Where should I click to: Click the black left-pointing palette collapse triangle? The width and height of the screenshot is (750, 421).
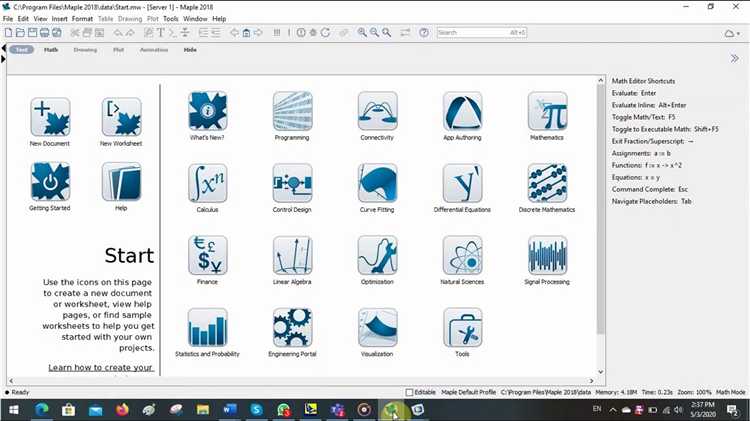3,48
